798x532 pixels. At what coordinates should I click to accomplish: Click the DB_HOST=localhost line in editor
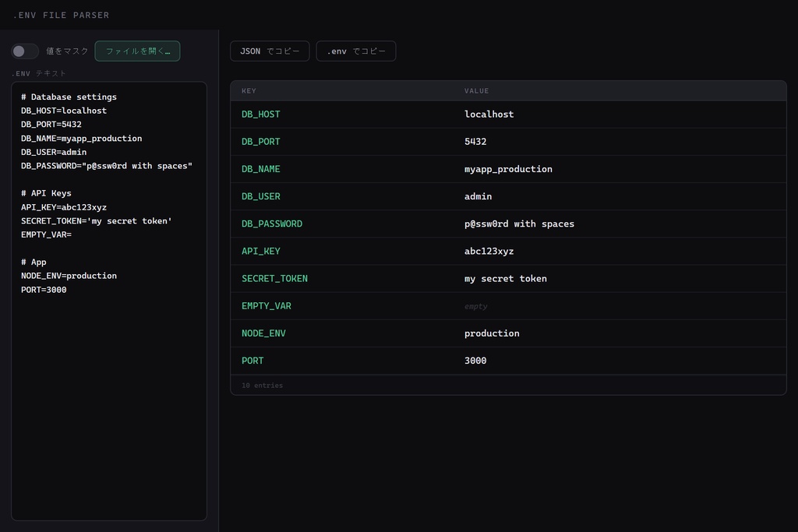tap(64, 111)
